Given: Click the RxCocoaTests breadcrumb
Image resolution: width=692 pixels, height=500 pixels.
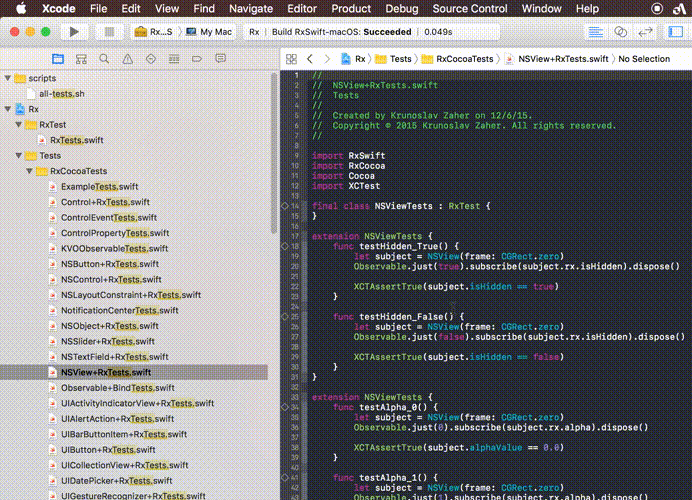Looking at the screenshot, I should (x=458, y=59).
